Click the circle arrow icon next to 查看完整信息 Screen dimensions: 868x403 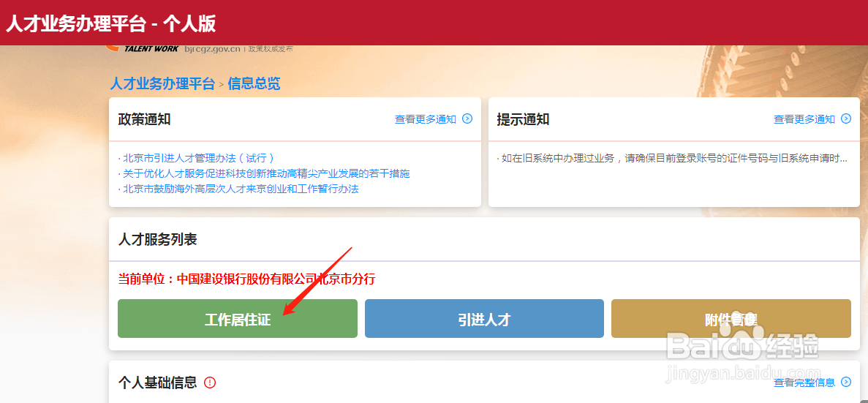(846, 382)
